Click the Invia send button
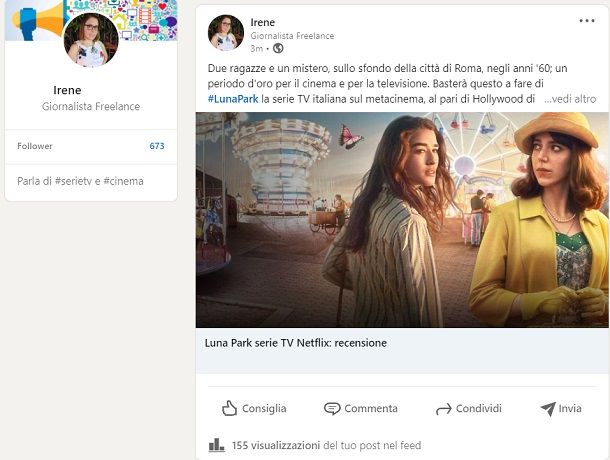 (x=561, y=409)
